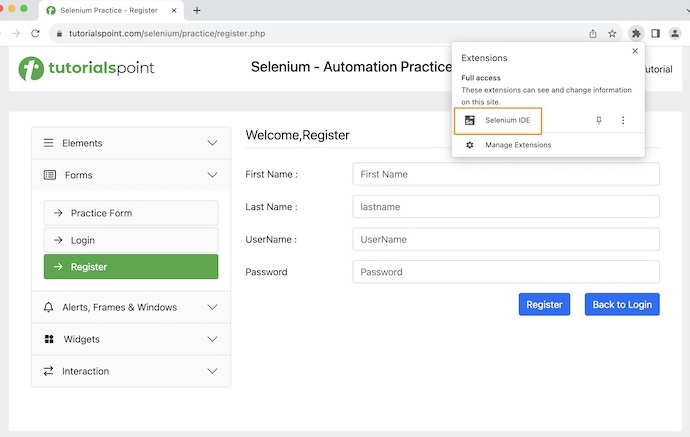Open the Practice Form menu item
Image resolution: width=690 pixels, height=437 pixels.
[x=130, y=213]
